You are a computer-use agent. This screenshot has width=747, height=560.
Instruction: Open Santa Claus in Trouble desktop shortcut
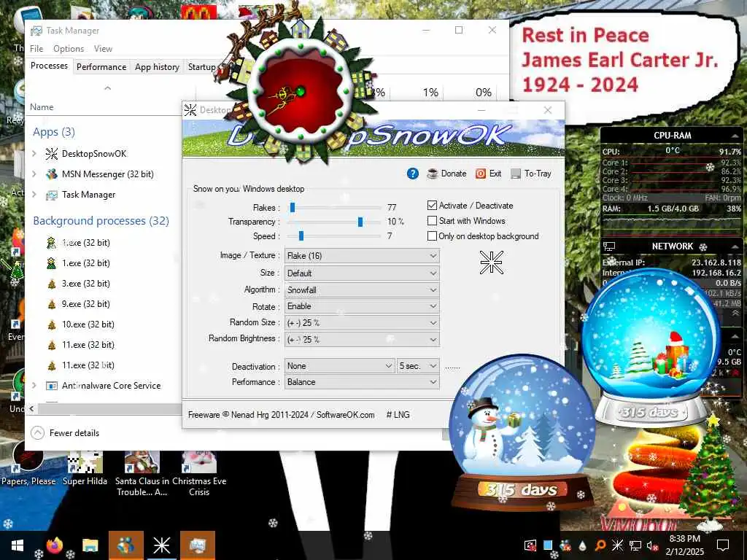coord(142,474)
